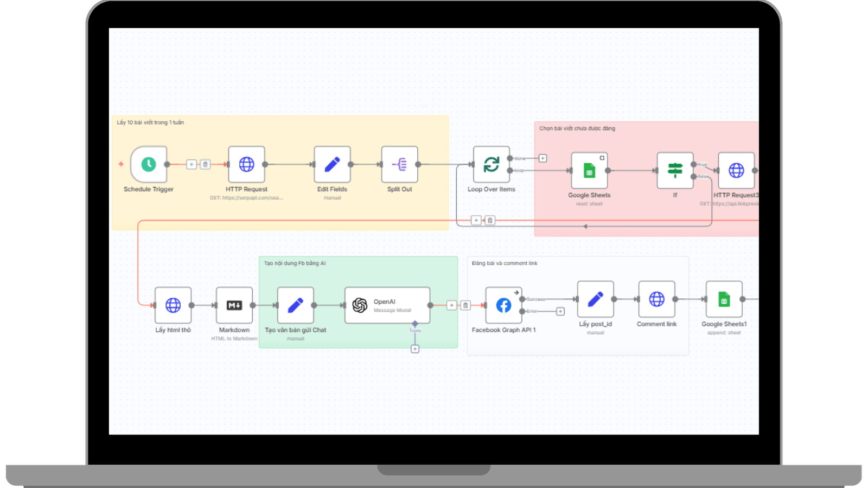Select the Google Sheets1 append node
The height and width of the screenshot is (488, 868).
(x=724, y=299)
